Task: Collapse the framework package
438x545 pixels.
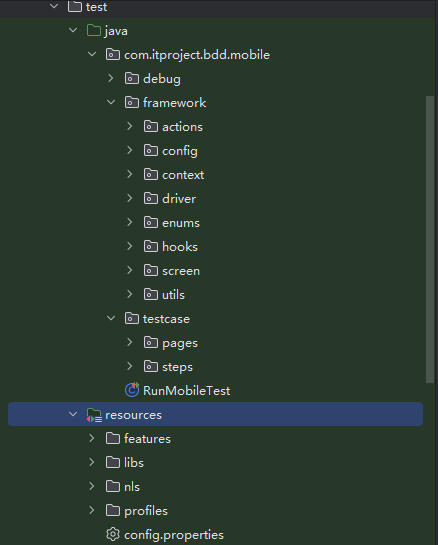Action: tap(111, 102)
